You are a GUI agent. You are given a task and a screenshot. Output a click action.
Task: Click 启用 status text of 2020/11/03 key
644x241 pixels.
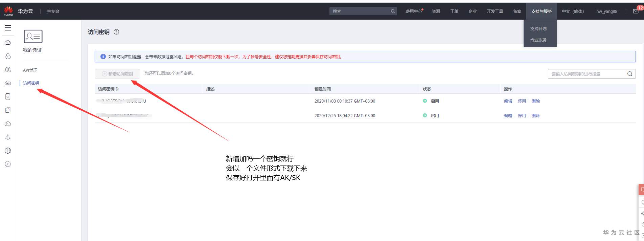435,101
